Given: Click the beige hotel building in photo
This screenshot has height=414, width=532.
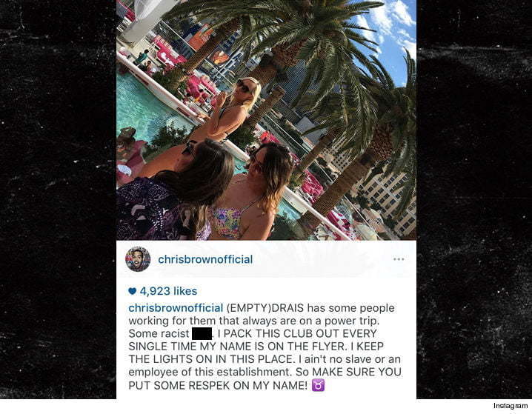Looking at the screenshot, I should tap(387, 200).
